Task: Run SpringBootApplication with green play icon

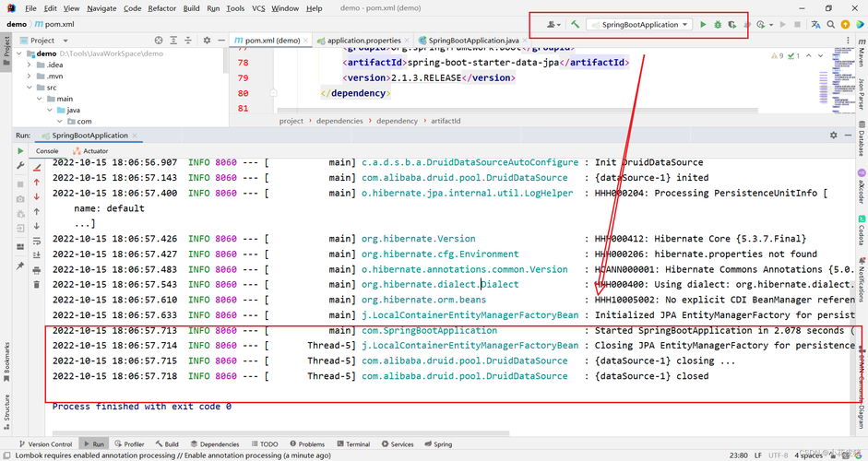Action: tap(703, 24)
